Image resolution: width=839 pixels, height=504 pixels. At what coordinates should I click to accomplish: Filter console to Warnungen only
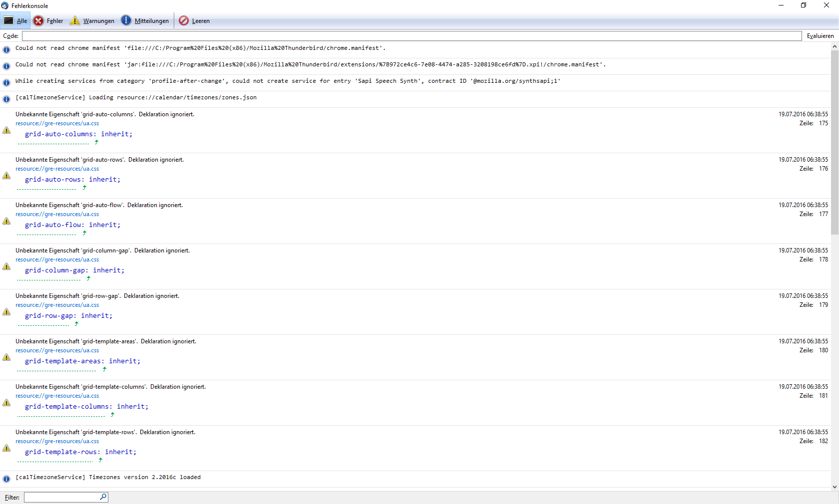(92, 21)
